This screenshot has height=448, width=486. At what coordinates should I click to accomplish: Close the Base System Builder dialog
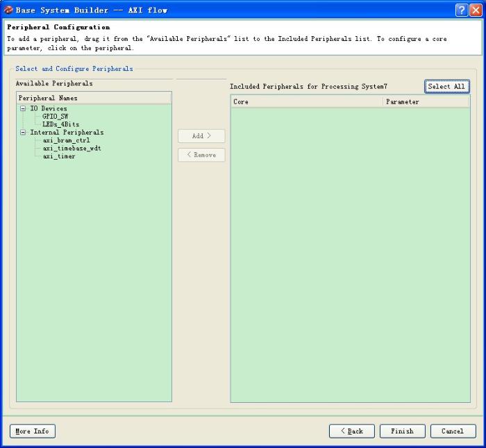pyautogui.click(x=476, y=10)
